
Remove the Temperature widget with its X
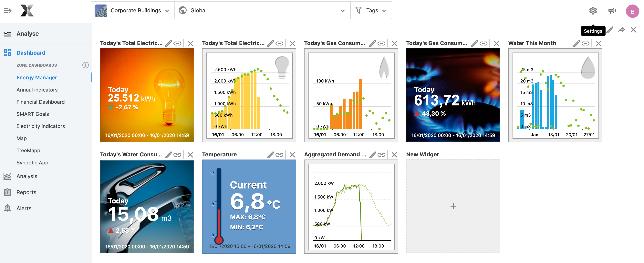click(292, 155)
